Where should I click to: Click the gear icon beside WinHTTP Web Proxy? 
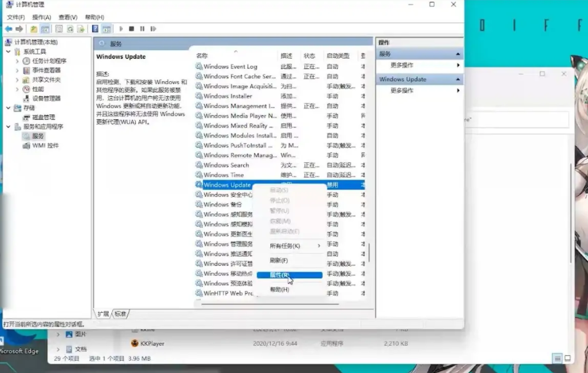pos(199,293)
